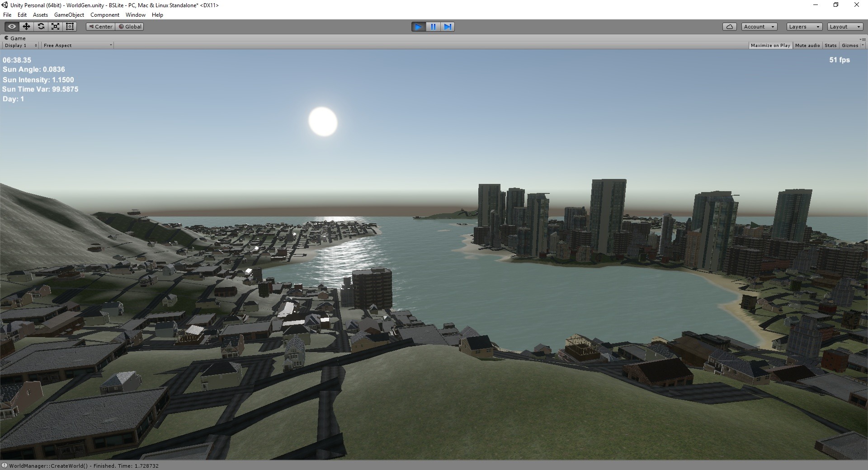Open the Component menu
868x470 pixels.
click(x=104, y=15)
